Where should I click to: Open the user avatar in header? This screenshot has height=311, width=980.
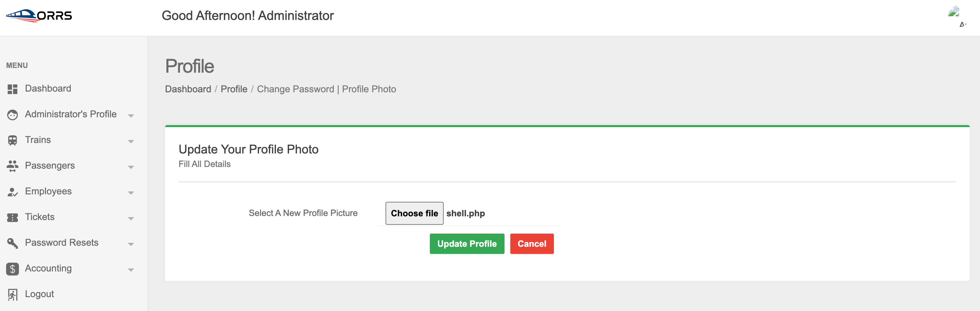[953, 11]
